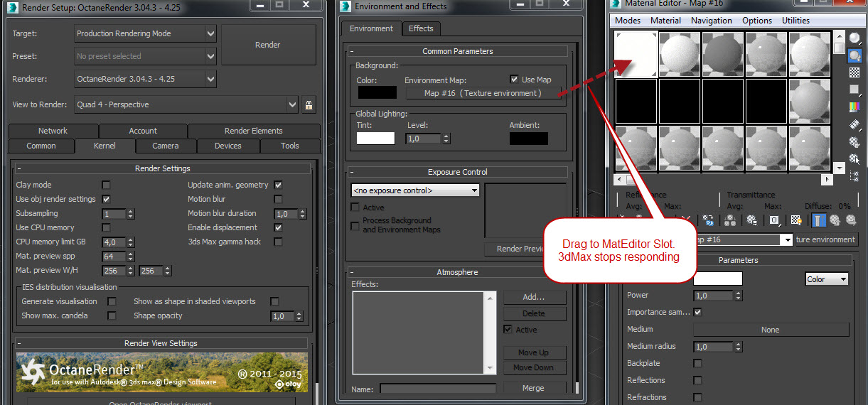This screenshot has height=405, width=868.
Task: Switch to the Camera tab
Action: click(x=165, y=146)
